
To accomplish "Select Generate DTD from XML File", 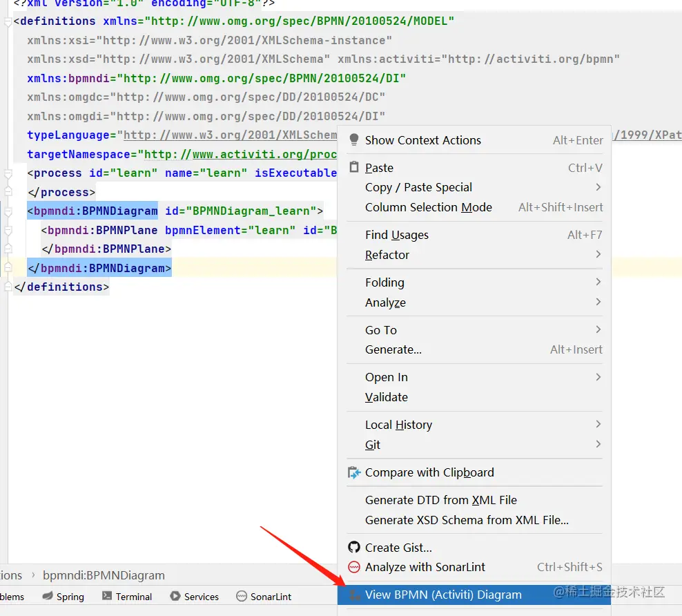I will (474, 500).
